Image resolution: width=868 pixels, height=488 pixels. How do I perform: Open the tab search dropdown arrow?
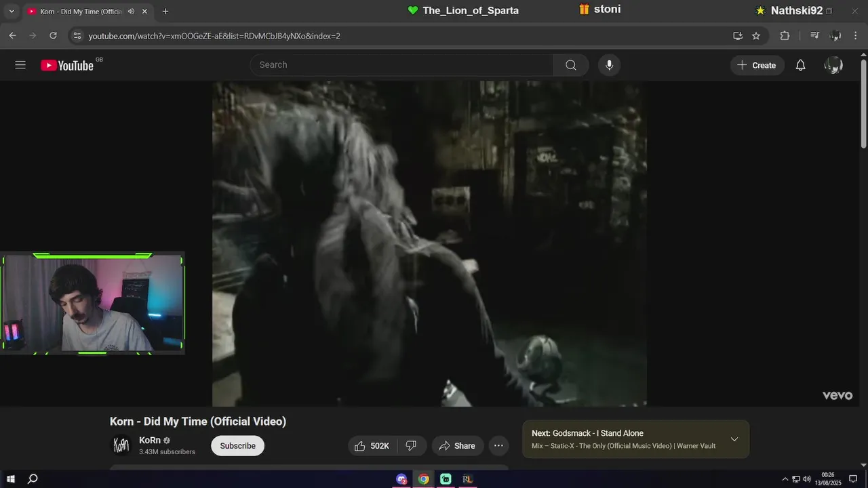point(11,12)
